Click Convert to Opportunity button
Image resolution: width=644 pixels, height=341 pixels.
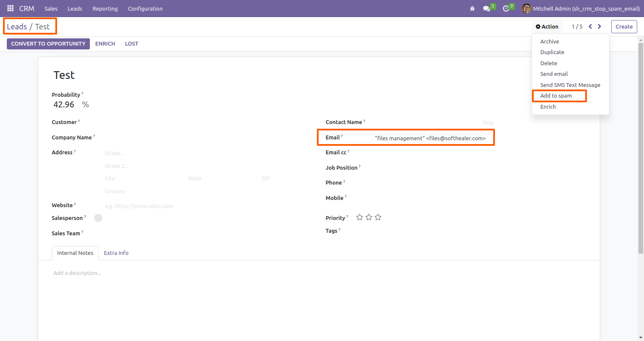click(48, 43)
